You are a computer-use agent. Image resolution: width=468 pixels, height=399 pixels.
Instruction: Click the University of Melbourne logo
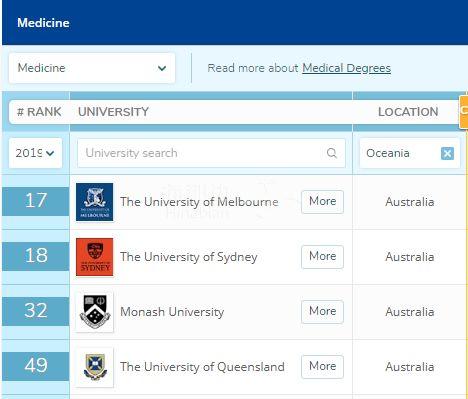pos(94,202)
